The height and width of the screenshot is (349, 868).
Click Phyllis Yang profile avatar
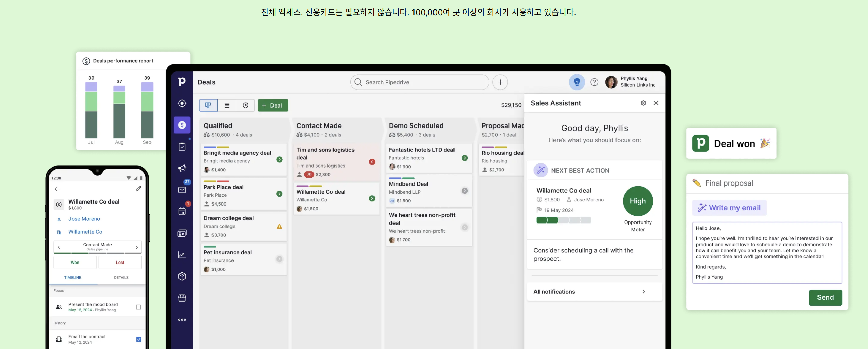coord(611,82)
